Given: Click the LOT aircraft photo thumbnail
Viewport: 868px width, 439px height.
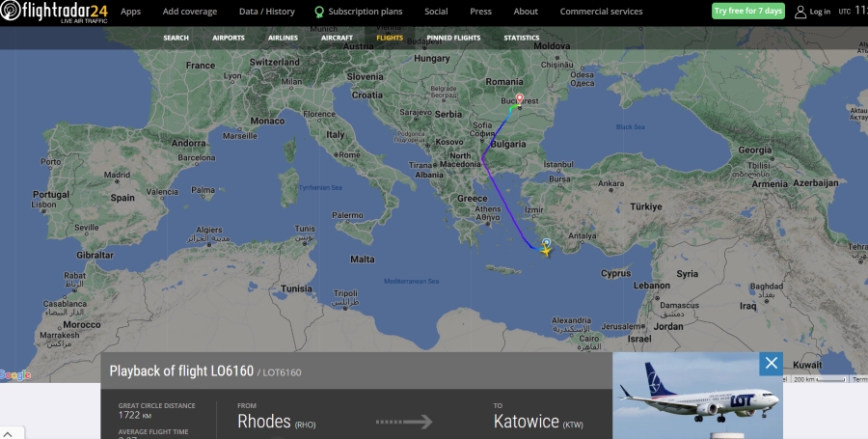Looking at the screenshot, I should coord(697,396).
